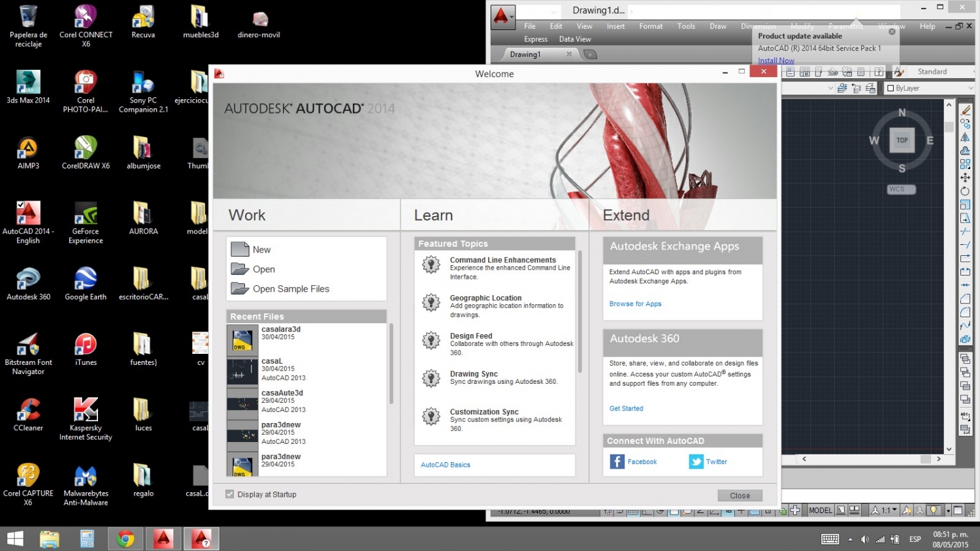Click the Facebook icon

click(x=617, y=462)
